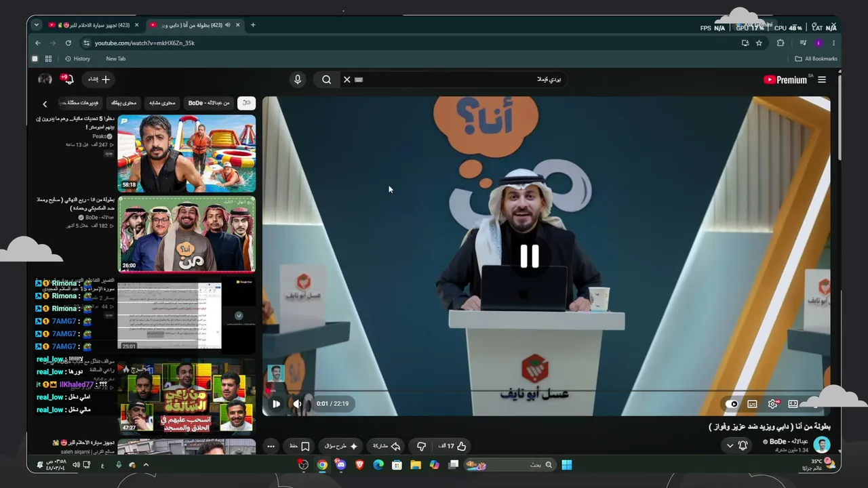Open the 25:01 document video thumbnail
Screen dimensions: 868x488
(186, 315)
